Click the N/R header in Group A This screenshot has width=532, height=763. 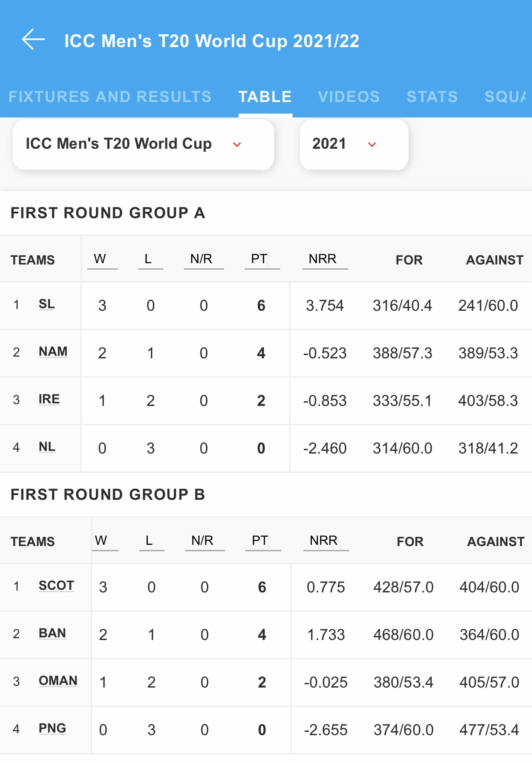click(x=202, y=259)
